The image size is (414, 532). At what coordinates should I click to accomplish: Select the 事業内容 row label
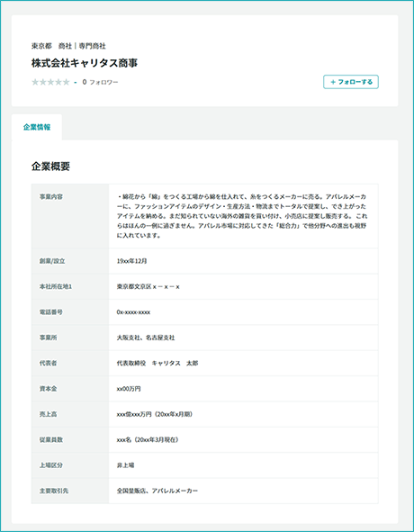coord(51,197)
